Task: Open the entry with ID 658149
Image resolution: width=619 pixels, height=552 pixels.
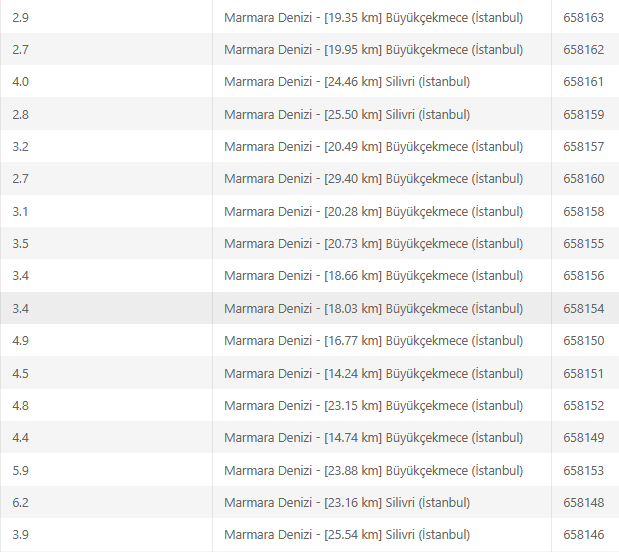Action: tap(583, 438)
